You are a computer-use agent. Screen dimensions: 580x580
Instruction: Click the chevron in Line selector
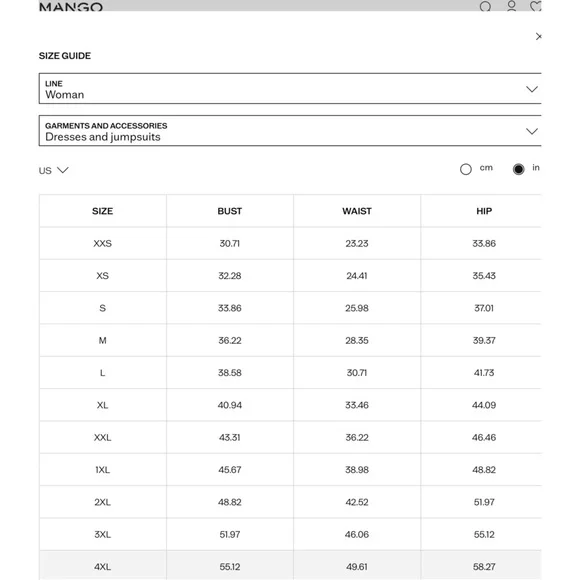pyautogui.click(x=532, y=89)
